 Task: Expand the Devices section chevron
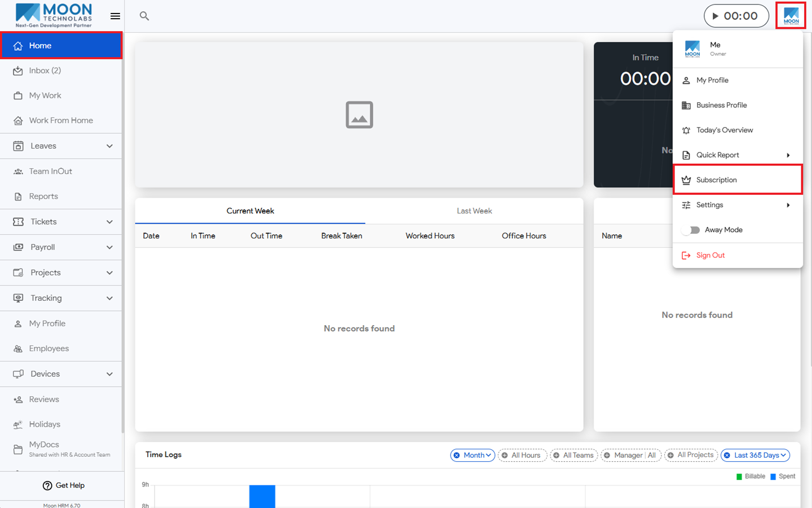[109, 374]
